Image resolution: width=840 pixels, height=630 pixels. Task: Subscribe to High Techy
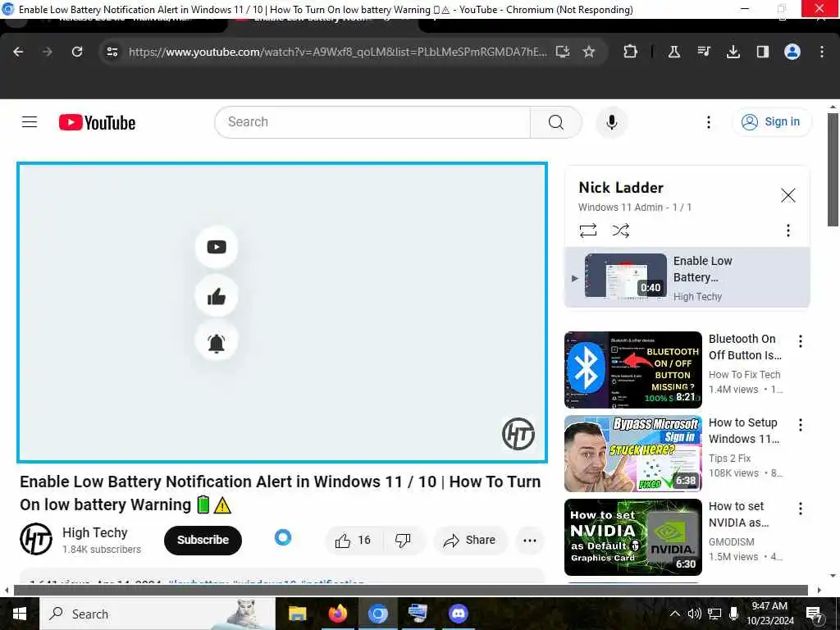203,540
